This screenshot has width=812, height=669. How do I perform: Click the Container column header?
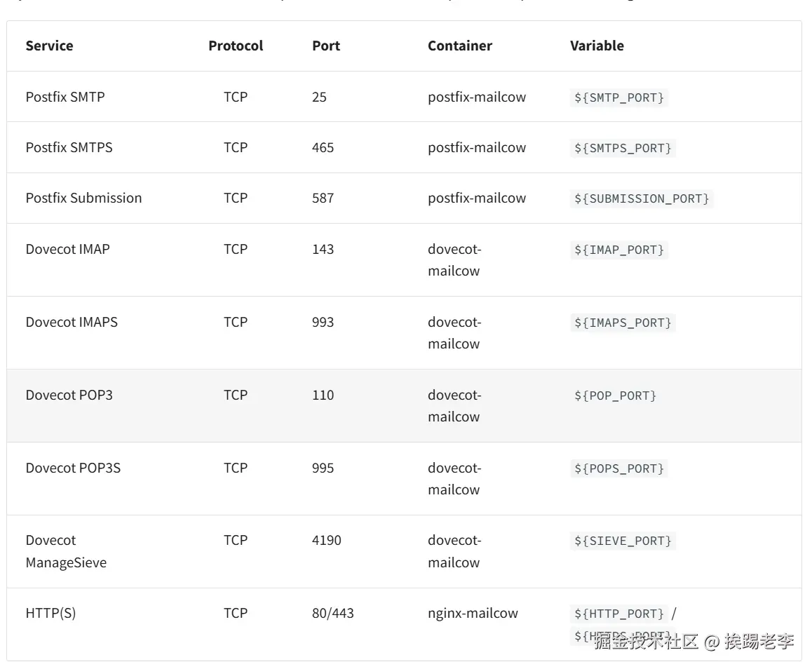click(x=460, y=46)
